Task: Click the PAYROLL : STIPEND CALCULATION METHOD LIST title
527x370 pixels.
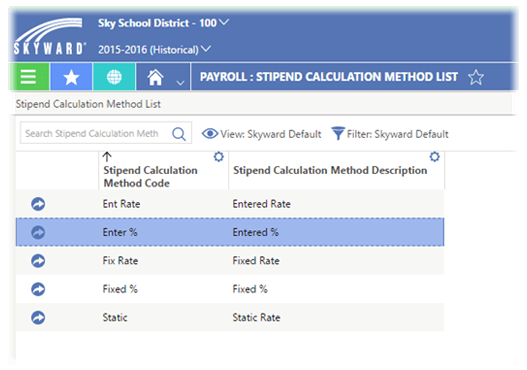Action: (x=329, y=77)
